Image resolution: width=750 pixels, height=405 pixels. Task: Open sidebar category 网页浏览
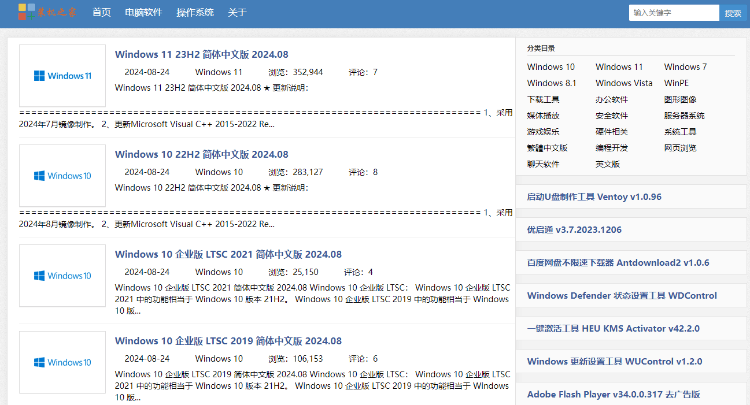coord(680,148)
